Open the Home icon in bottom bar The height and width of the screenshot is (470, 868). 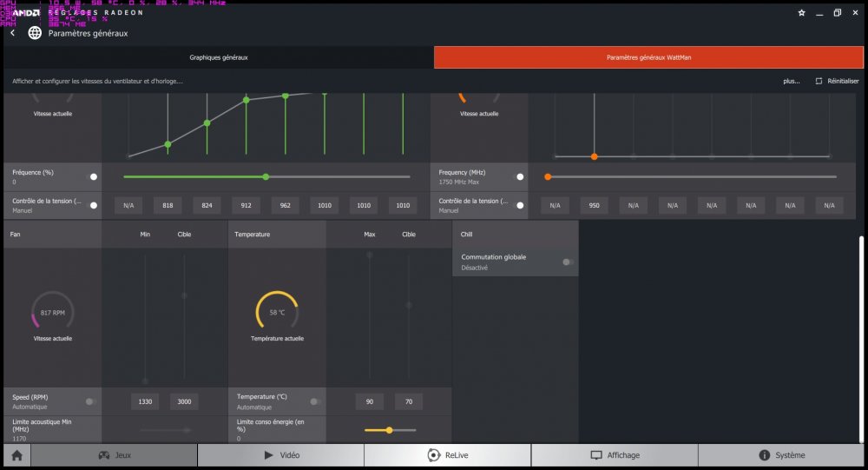17,455
